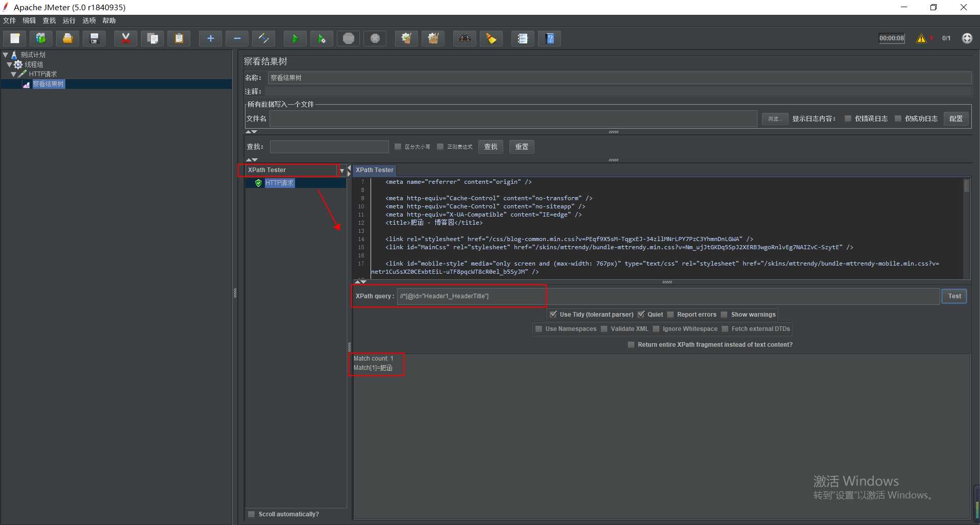This screenshot has height=525, width=980.
Task: Select 察看结果树 listener in the tree
Action: point(48,84)
